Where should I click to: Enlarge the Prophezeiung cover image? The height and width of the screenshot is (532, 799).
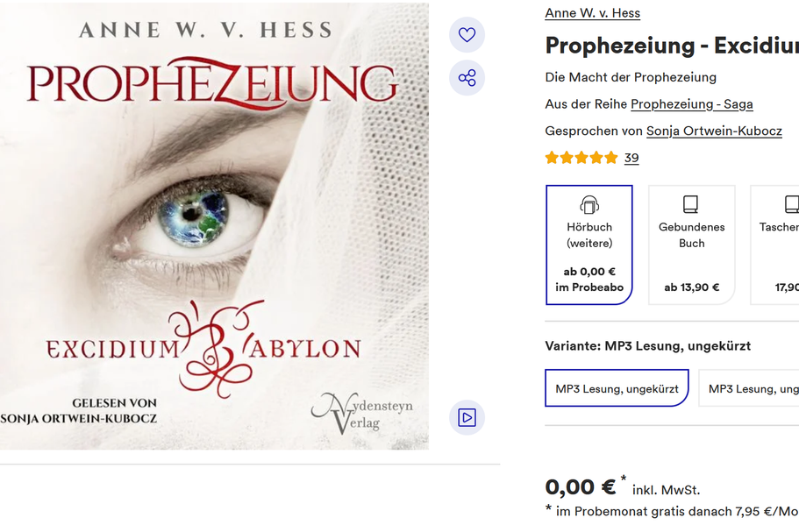click(214, 226)
